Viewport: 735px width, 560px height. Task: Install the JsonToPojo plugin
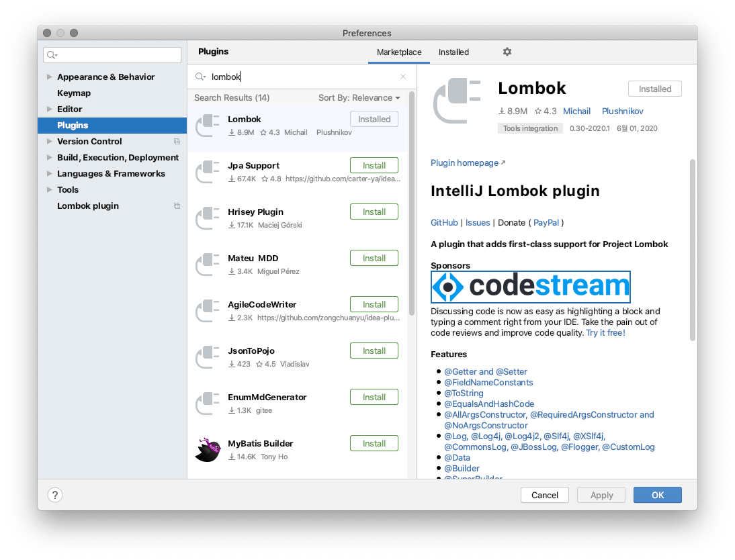coord(374,351)
